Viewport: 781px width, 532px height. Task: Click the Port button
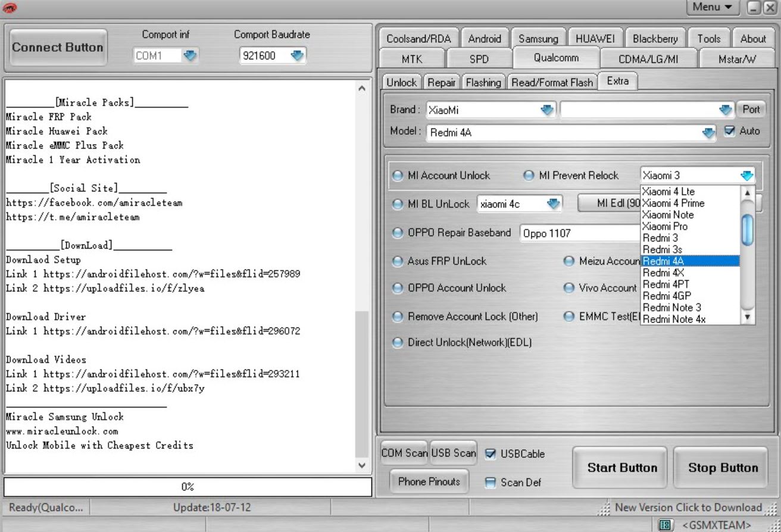[751, 109]
